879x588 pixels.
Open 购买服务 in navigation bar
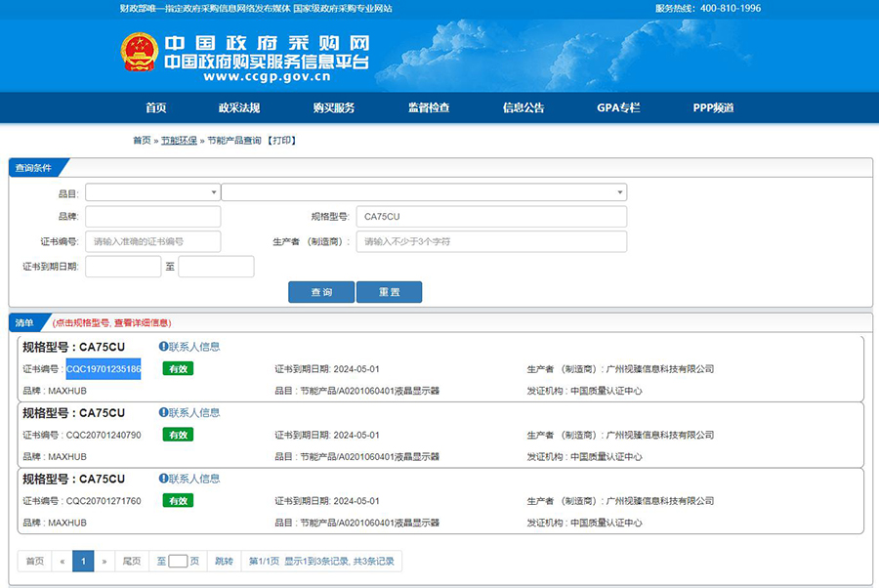(333, 108)
